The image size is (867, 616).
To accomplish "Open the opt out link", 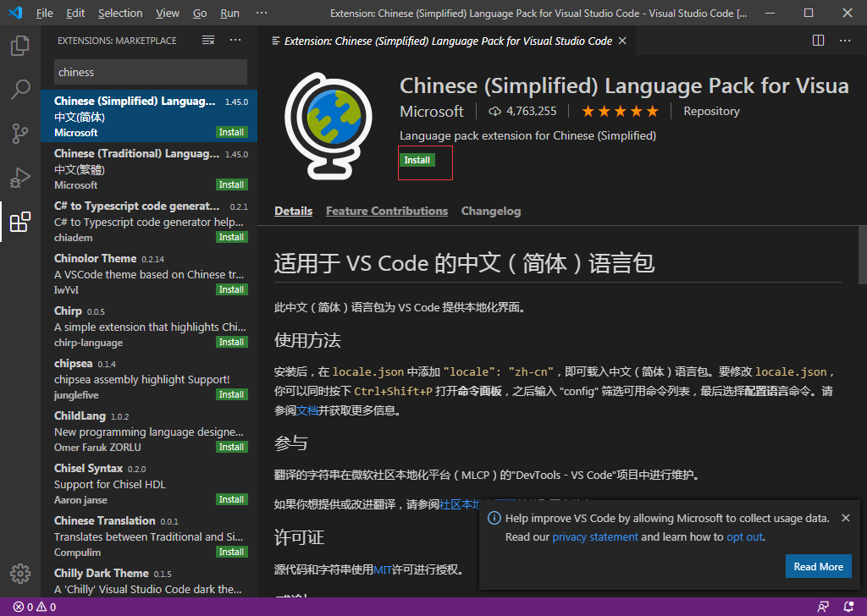I will 744,537.
